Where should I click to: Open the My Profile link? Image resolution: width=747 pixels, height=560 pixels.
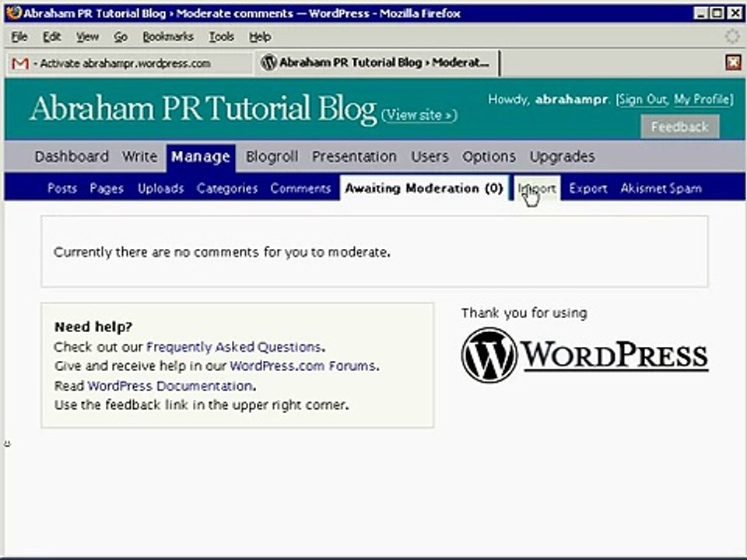click(x=702, y=99)
